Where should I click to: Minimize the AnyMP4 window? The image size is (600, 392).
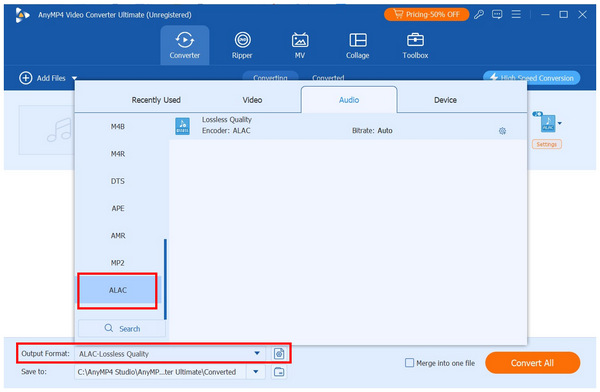click(545, 15)
